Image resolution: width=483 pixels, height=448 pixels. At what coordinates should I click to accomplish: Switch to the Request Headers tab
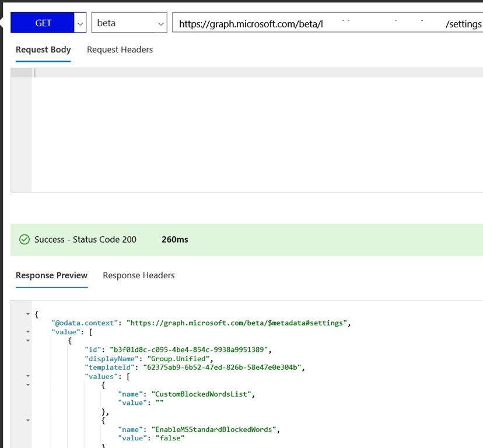(x=120, y=50)
